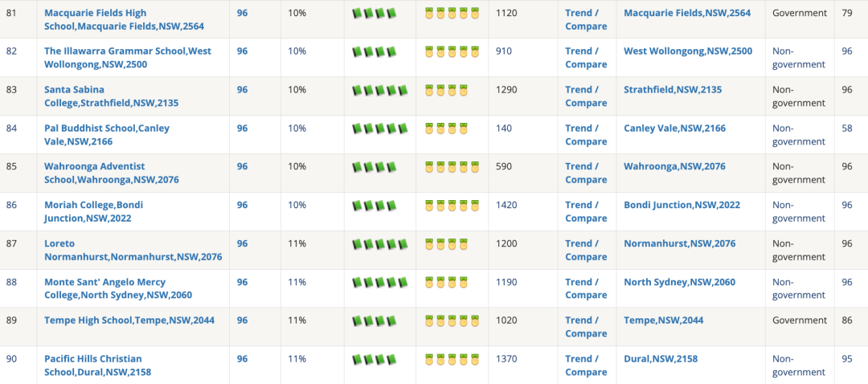Click gold medals rating for The Illawarra Grammar School
This screenshot has height=384, width=868.
tap(452, 51)
